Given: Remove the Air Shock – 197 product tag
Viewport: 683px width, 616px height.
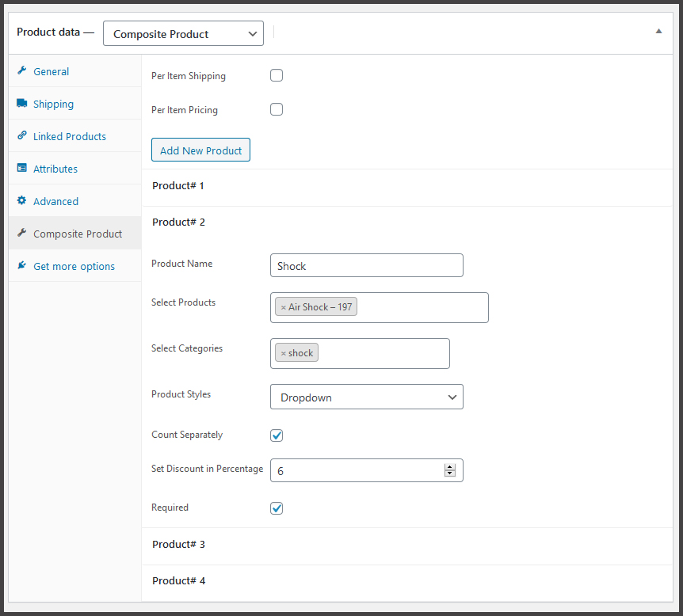Looking at the screenshot, I should (283, 307).
